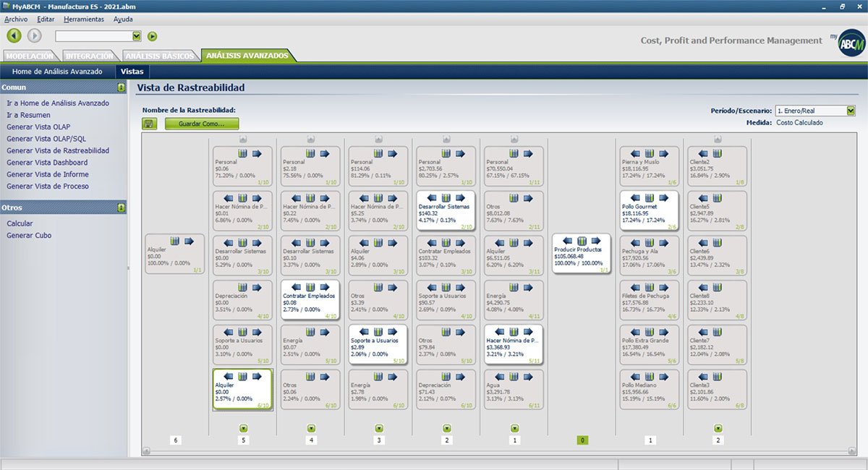Collapse the Comun sidebar section
This screenshot has height=470, width=868.
121,87
